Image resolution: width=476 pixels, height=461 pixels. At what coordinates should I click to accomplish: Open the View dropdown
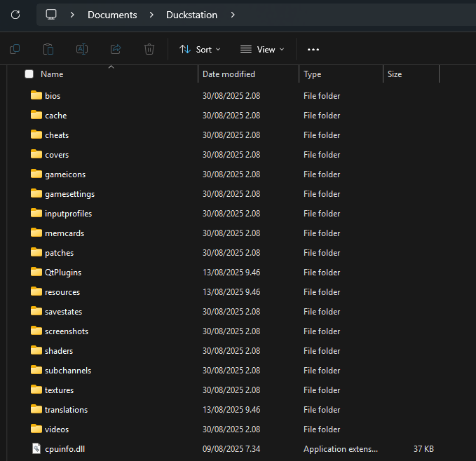262,50
